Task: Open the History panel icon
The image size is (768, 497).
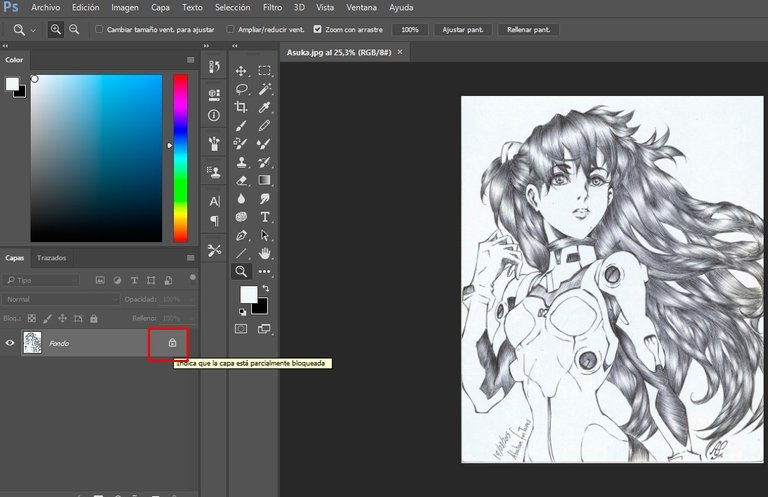Action: (214, 67)
